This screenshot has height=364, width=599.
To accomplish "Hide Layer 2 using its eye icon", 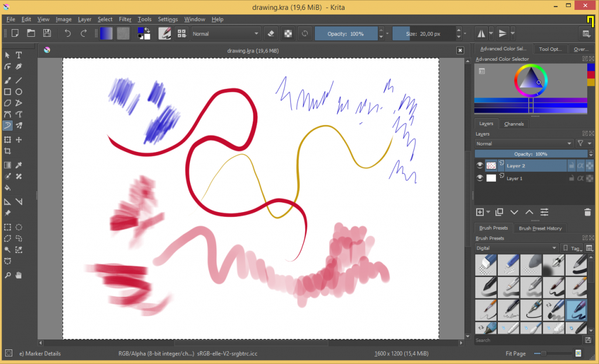I will point(480,166).
